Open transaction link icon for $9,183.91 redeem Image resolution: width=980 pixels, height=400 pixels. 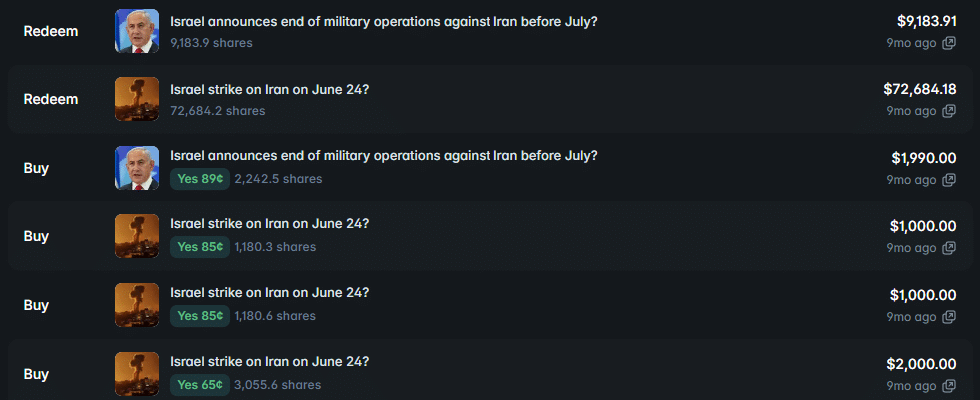[x=950, y=43]
